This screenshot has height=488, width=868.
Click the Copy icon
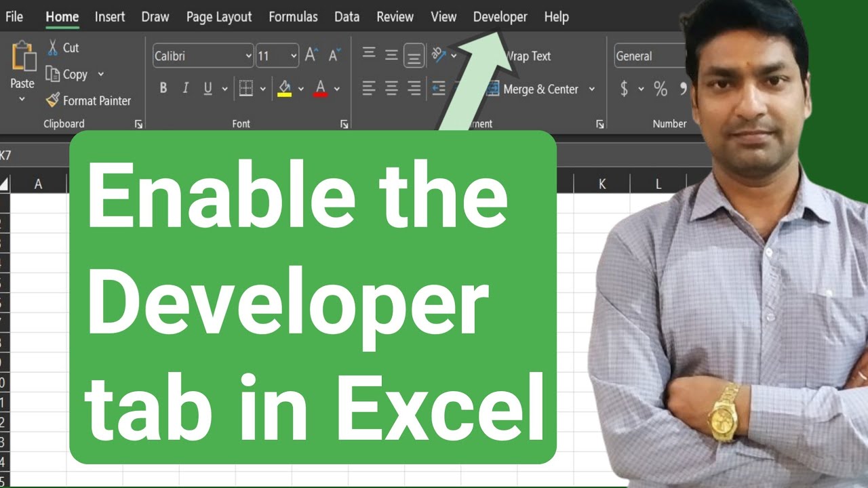point(53,74)
